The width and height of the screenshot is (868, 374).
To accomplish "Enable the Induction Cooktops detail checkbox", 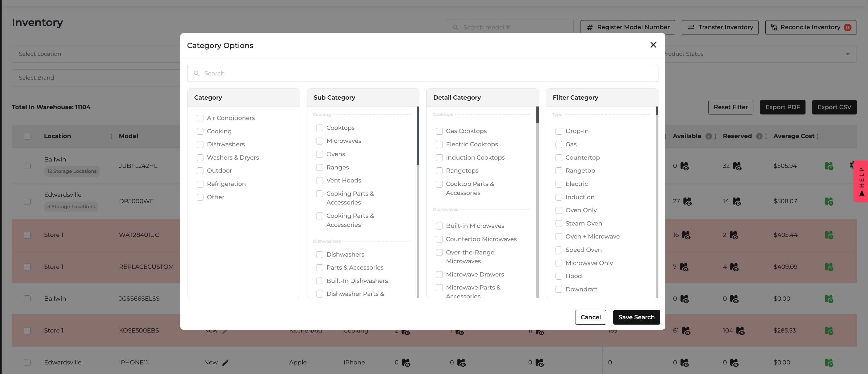I will coord(439,158).
